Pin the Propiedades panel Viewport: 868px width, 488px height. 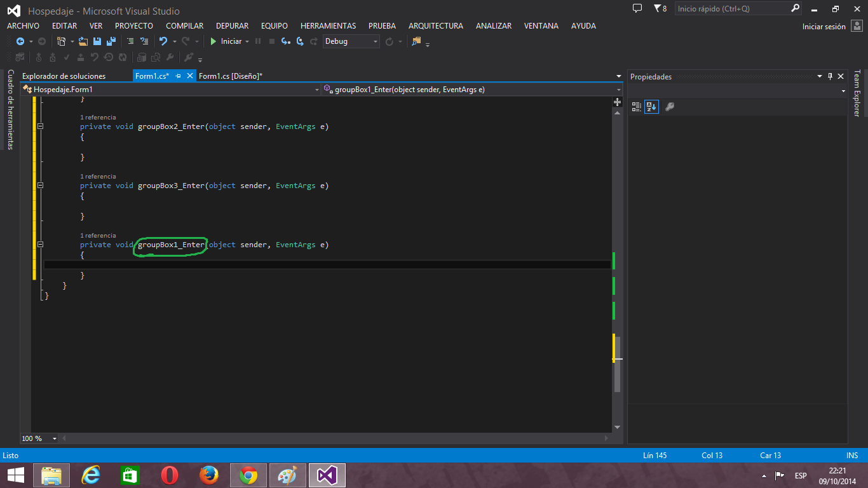click(830, 76)
